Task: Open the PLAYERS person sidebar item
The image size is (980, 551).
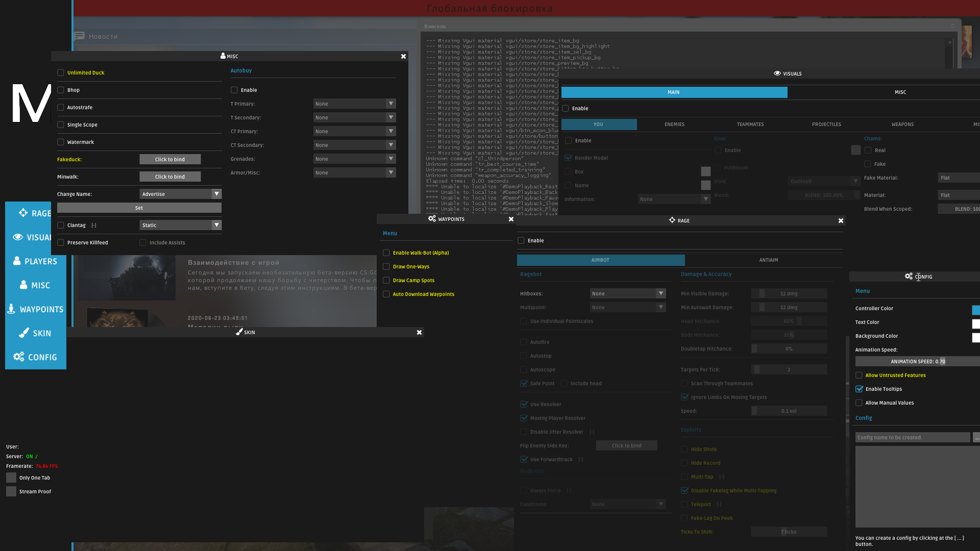Action: (35, 261)
